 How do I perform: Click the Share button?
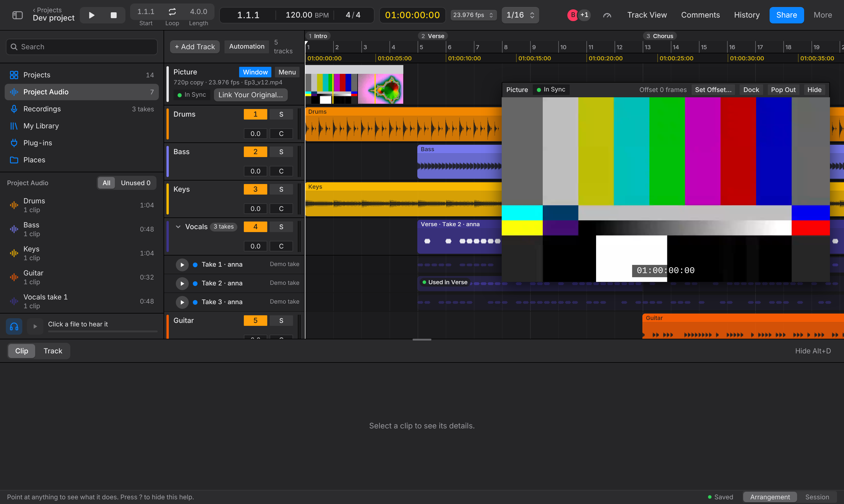click(x=787, y=15)
